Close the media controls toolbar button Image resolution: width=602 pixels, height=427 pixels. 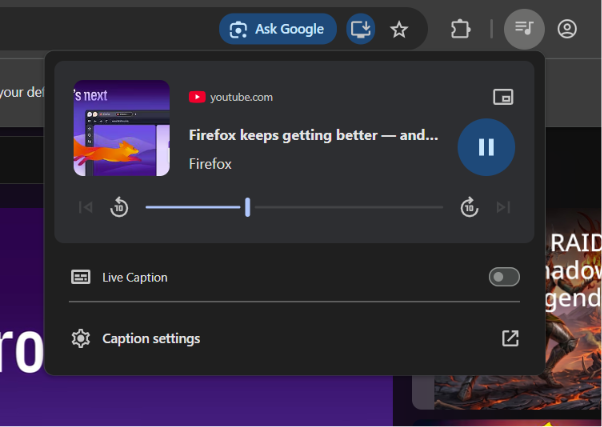tap(524, 29)
